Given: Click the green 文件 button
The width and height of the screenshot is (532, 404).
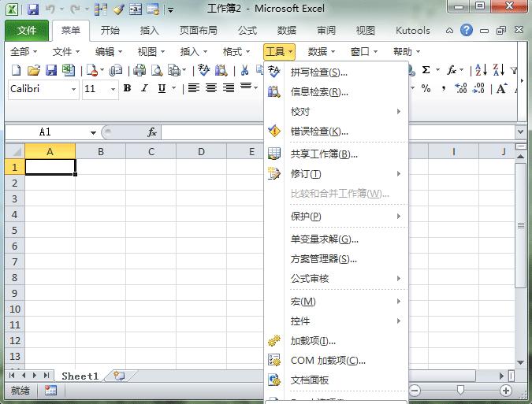Looking at the screenshot, I should tap(27, 31).
